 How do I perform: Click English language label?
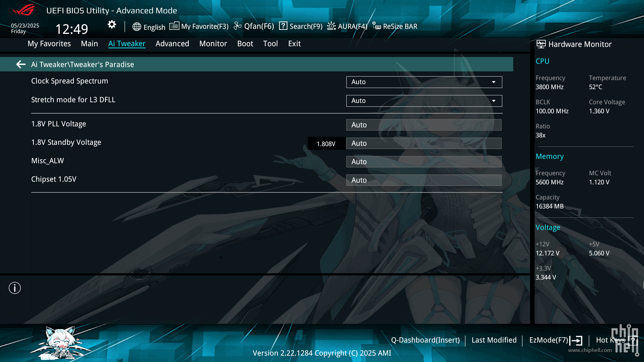[x=154, y=27]
